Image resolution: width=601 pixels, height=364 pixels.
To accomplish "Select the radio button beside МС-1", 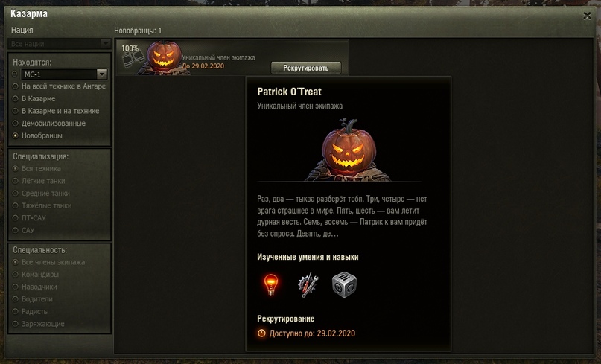I will tap(15, 74).
